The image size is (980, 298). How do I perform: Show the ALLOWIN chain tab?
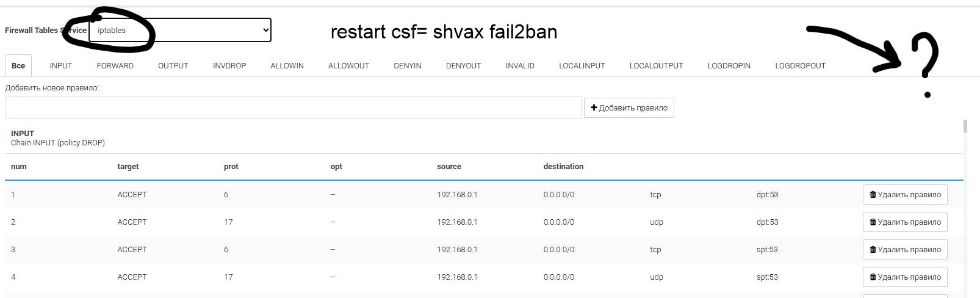[x=287, y=66]
